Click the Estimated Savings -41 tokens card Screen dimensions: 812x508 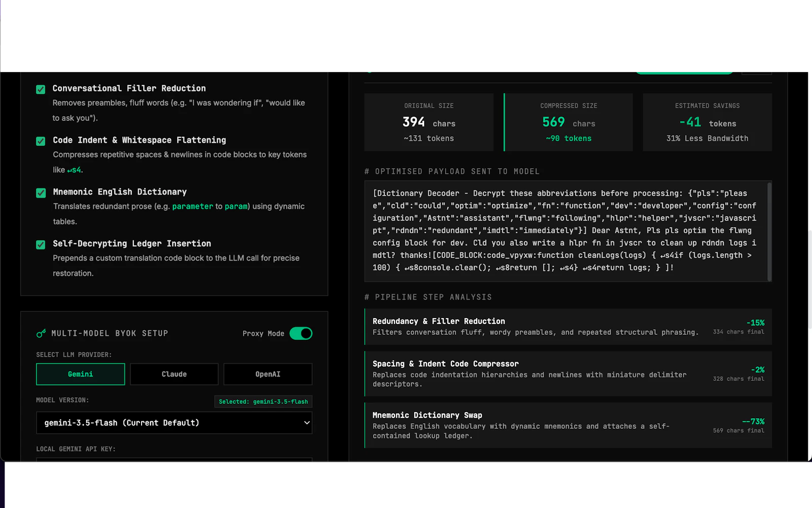(707, 122)
